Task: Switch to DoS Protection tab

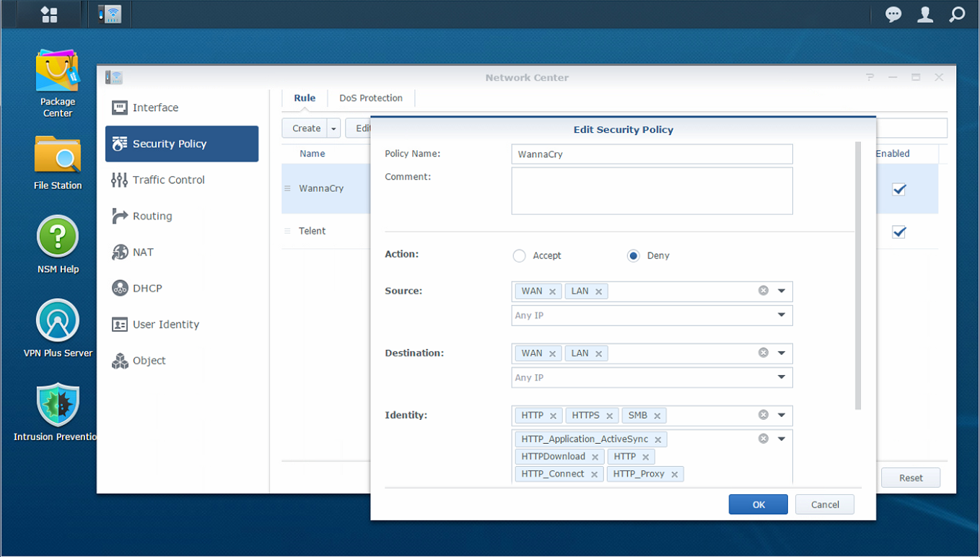Action: tap(371, 98)
